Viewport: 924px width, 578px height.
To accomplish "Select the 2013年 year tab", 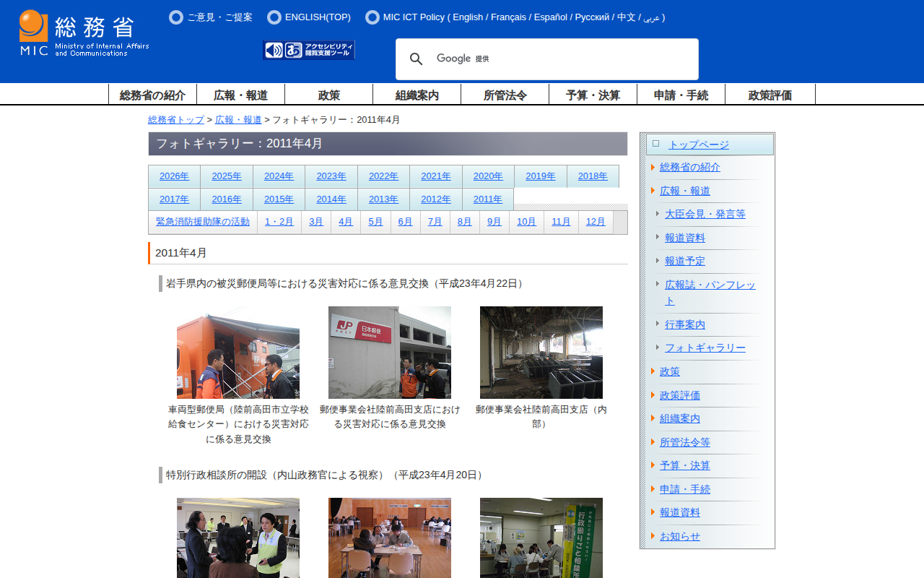I will (x=383, y=199).
